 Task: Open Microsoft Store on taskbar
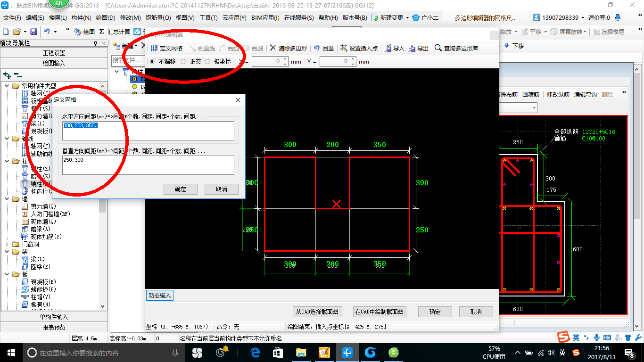[278, 352]
